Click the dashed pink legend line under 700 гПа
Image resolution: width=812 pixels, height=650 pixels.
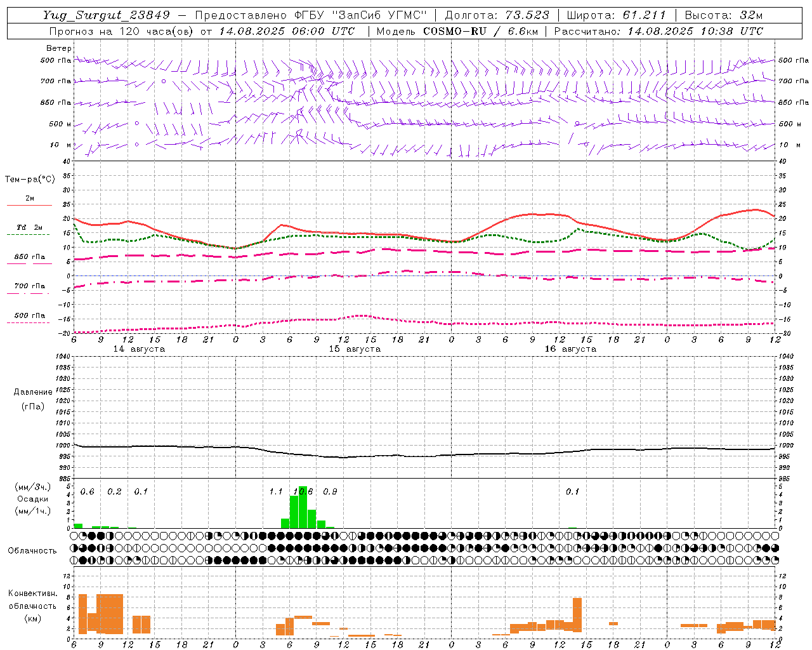(28, 294)
